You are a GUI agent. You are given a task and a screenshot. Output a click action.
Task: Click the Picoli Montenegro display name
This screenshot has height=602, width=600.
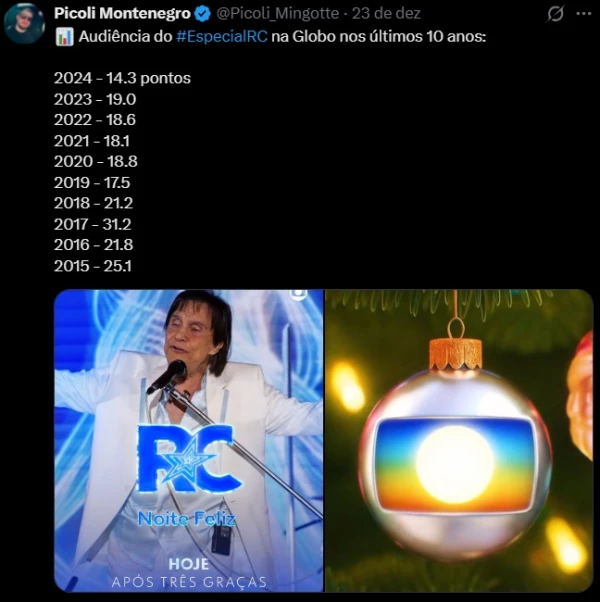[122, 13]
